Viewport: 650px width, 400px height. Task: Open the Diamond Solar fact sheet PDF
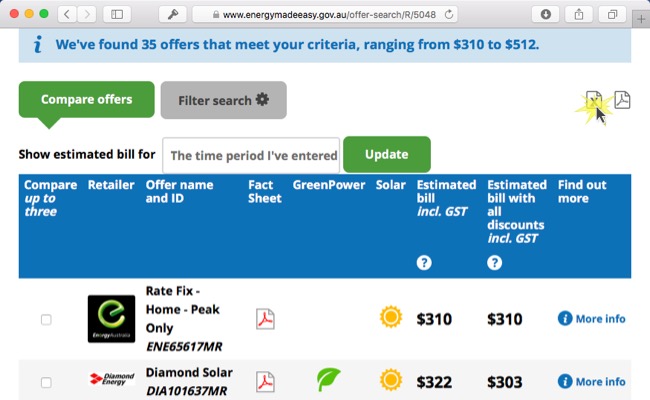pos(265,382)
